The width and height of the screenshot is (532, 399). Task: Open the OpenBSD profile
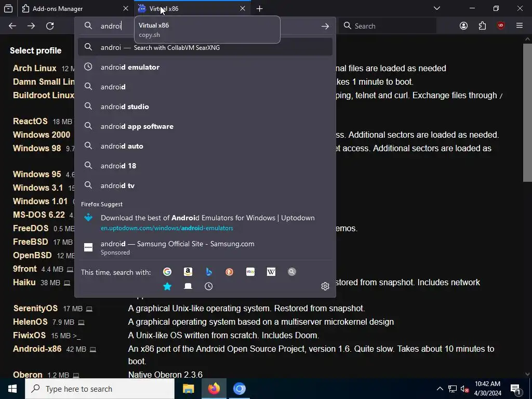[x=32, y=256]
